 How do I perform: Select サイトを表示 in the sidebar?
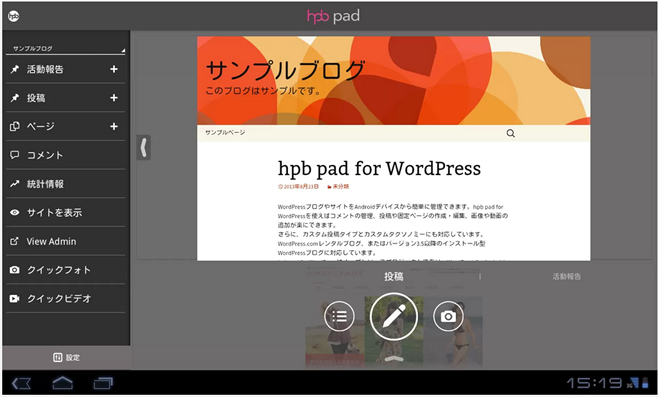click(x=66, y=213)
